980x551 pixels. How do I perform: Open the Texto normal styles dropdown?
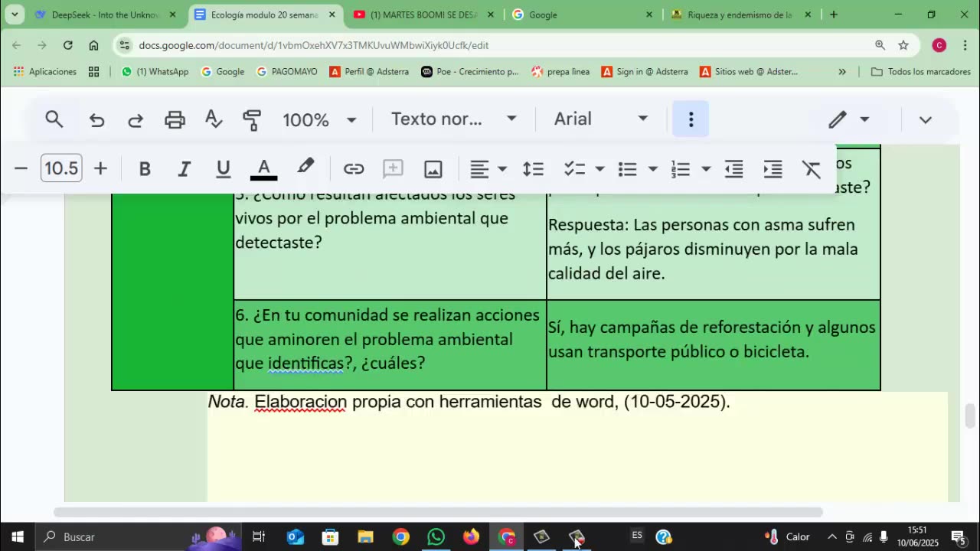click(454, 119)
